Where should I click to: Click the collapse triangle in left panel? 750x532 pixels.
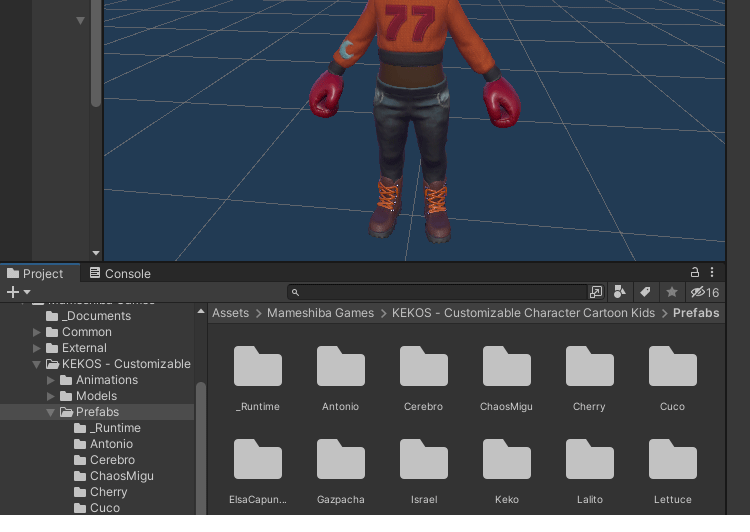pyautogui.click(x=80, y=21)
